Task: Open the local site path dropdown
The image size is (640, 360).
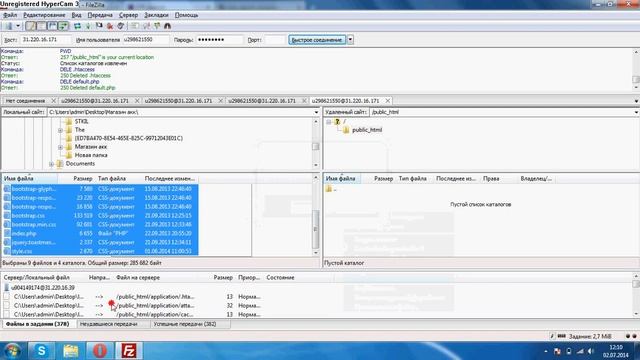Action: [x=316, y=112]
